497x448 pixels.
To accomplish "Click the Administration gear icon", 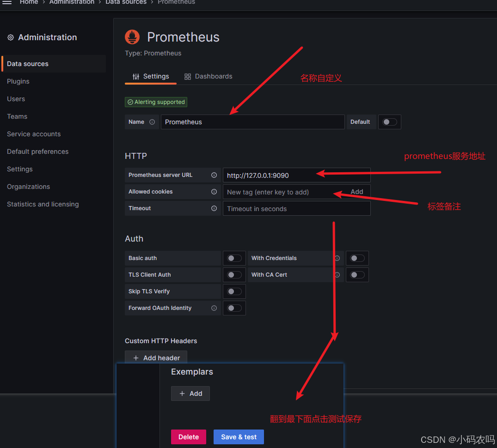I will coord(11,37).
